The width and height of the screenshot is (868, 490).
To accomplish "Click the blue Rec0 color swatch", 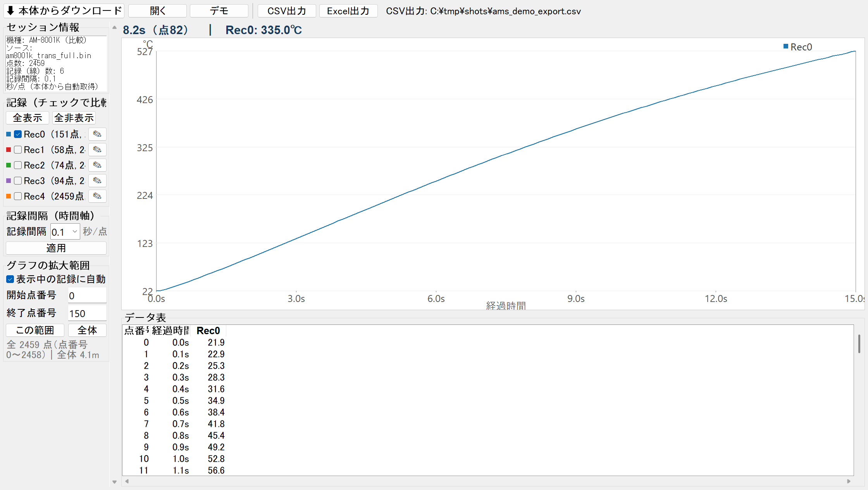I will [9, 134].
